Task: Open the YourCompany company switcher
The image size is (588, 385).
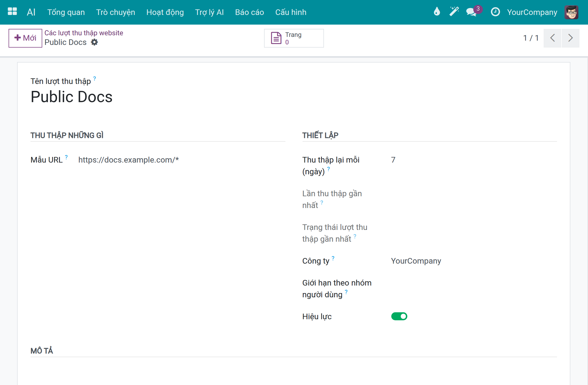Action: pos(532,12)
